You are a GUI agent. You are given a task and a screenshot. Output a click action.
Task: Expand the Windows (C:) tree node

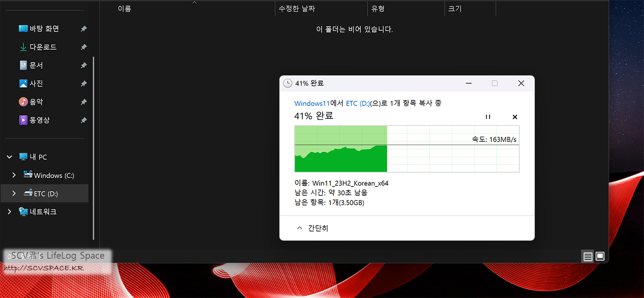point(14,175)
